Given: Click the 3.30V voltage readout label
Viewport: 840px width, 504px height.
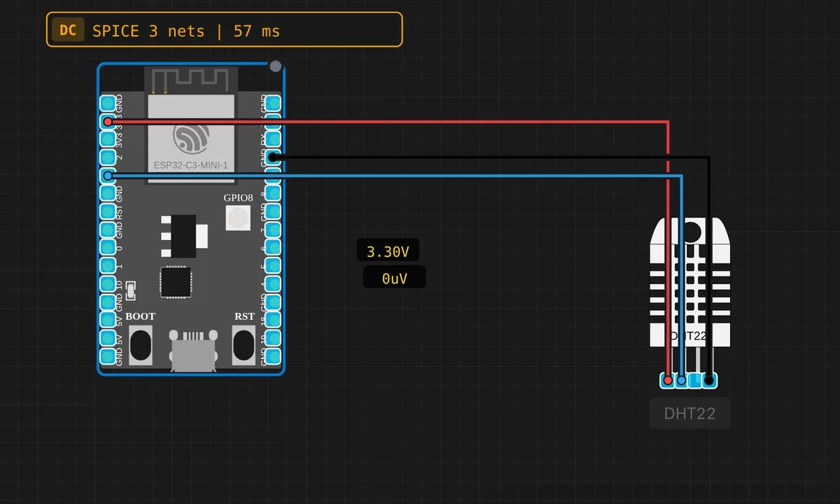Looking at the screenshot, I should pyautogui.click(x=388, y=251).
